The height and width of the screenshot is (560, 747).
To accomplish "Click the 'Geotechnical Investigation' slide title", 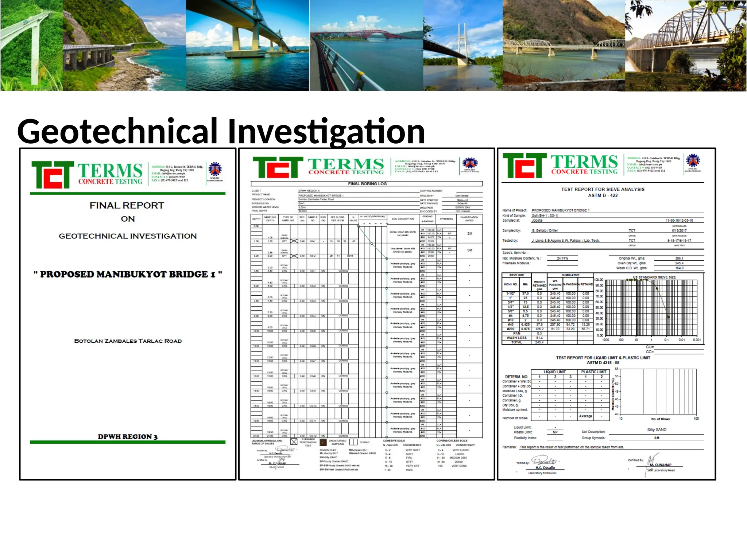I will pyautogui.click(x=221, y=132).
